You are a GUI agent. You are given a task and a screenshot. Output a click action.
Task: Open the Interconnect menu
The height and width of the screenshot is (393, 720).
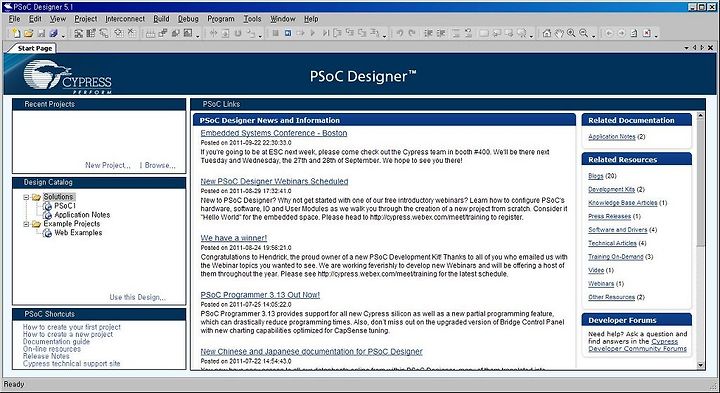[x=125, y=19]
